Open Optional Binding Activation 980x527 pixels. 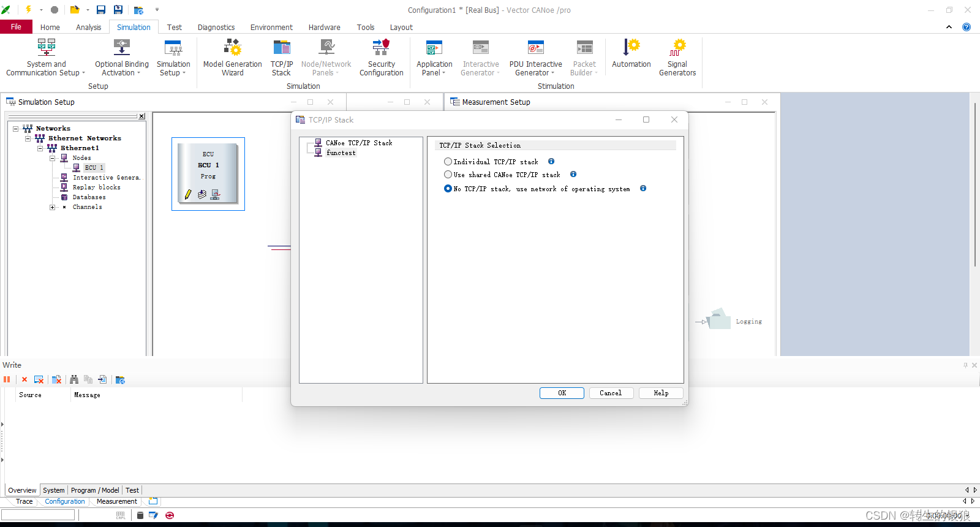pyautogui.click(x=122, y=58)
